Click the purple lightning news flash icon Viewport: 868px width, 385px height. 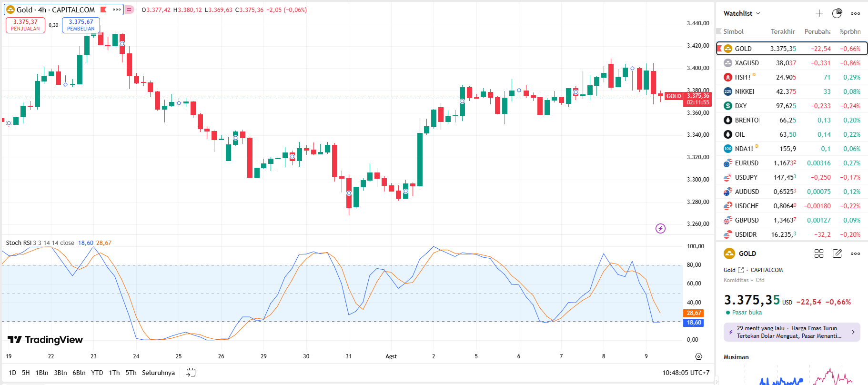[x=660, y=229]
